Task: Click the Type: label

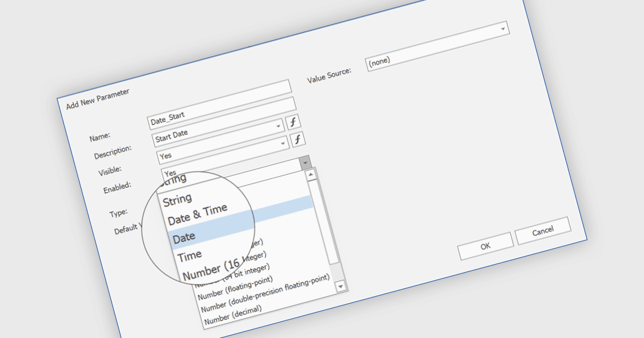Action: coord(118,213)
